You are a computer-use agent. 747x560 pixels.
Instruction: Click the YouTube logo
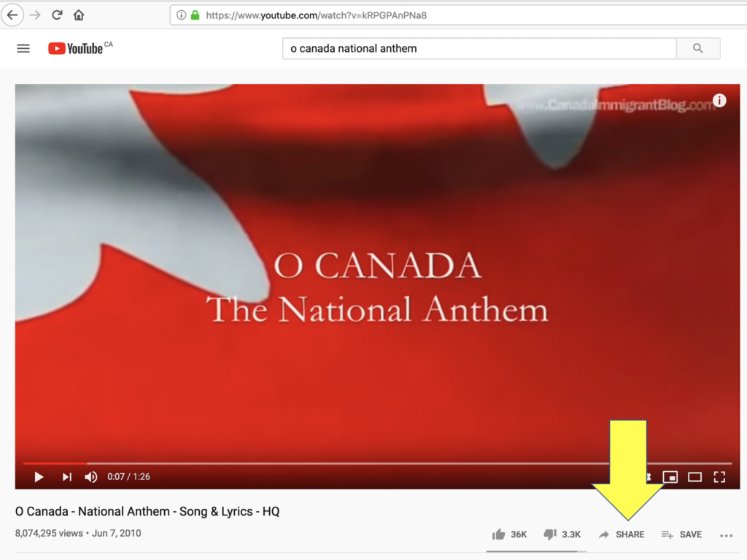[80, 48]
